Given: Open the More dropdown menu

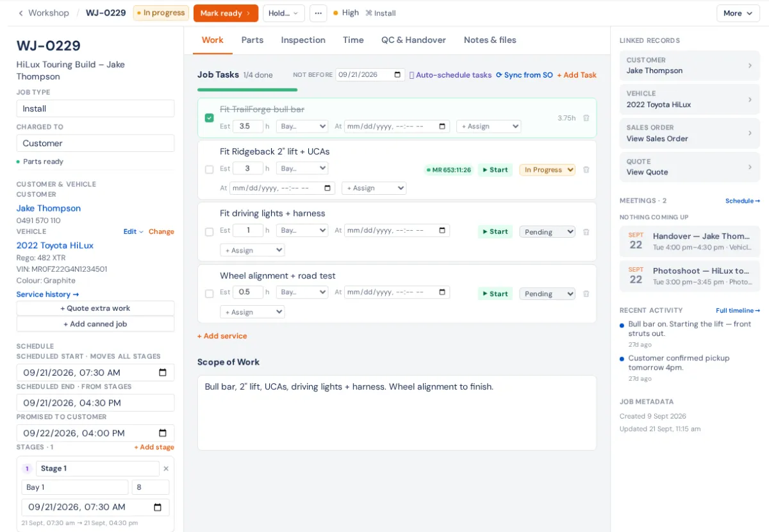Looking at the screenshot, I should 738,13.
